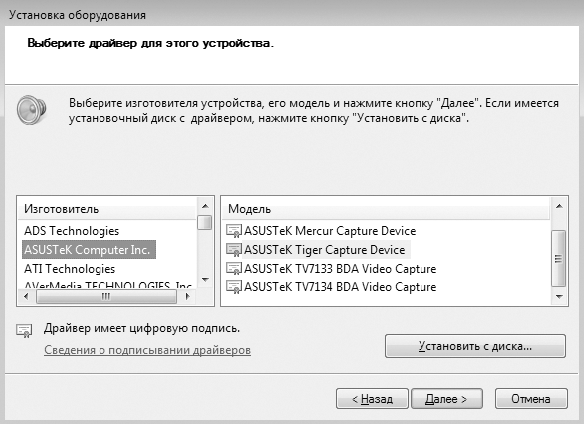The width and height of the screenshot is (584, 424).
Task: Click the ASUSTeK Mercur Capture Device certificate icon
Action: click(234, 231)
